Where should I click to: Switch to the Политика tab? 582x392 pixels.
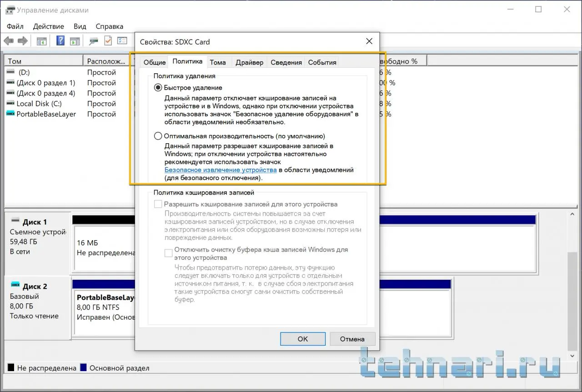coord(188,61)
